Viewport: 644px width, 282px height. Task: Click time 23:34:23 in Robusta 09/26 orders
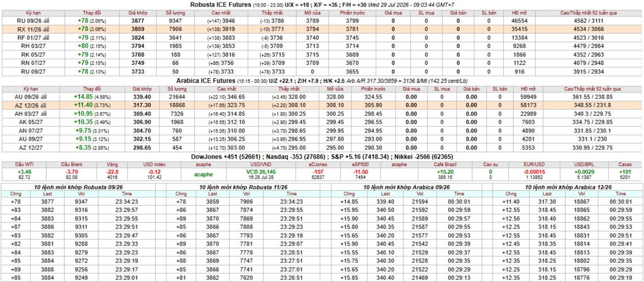click(126, 202)
